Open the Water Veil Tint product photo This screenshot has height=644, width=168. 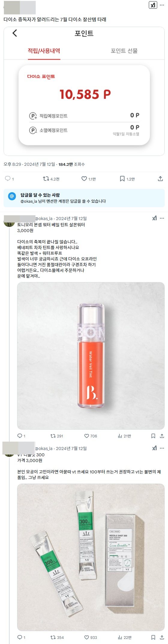tap(91, 356)
